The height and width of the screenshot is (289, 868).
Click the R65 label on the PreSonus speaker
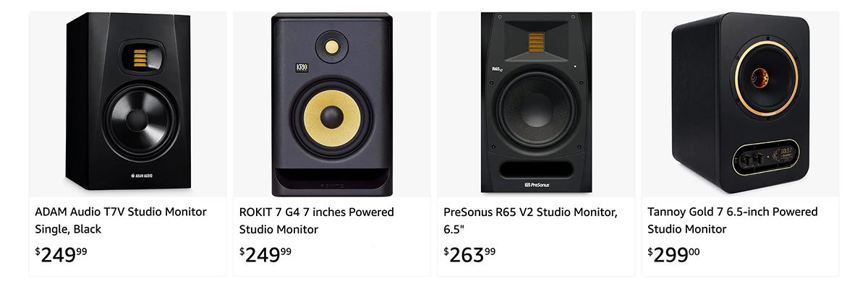[497, 69]
